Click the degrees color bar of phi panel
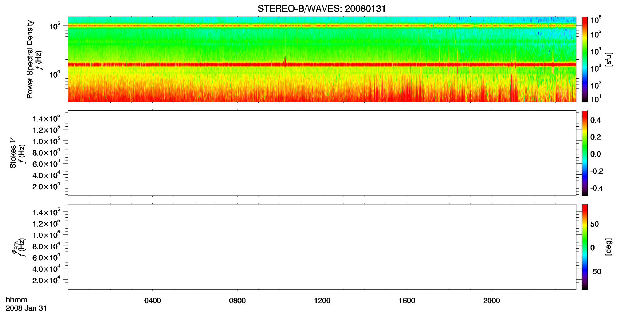This screenshot has height=332, width=644. (585, 247)
